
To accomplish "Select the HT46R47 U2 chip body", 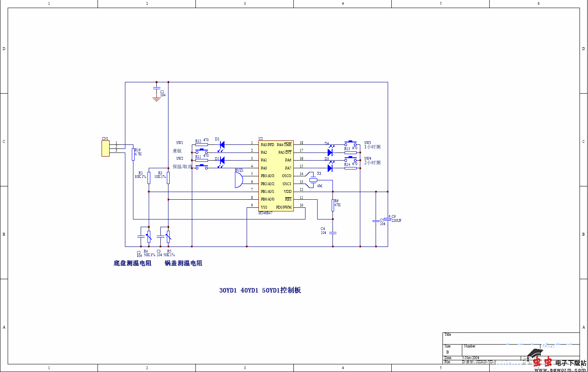I will [x=276, y=176].
